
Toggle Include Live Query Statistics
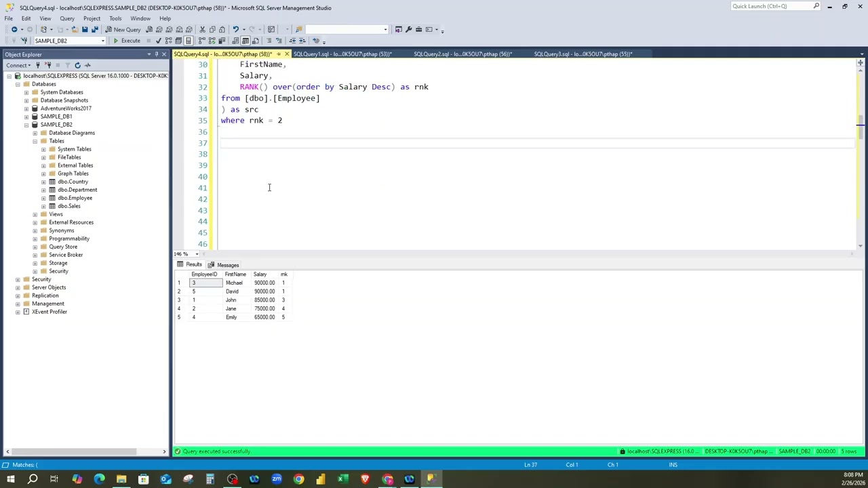212,41
